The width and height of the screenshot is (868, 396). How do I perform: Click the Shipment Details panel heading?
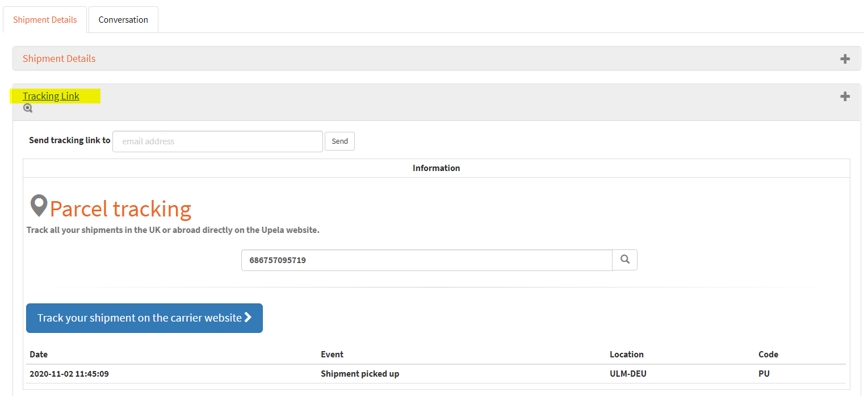coord(59,59)
